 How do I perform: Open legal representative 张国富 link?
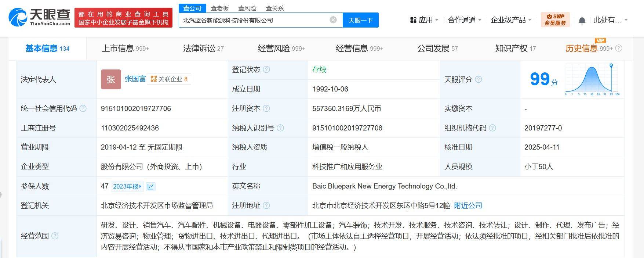[x=135, y=79]
